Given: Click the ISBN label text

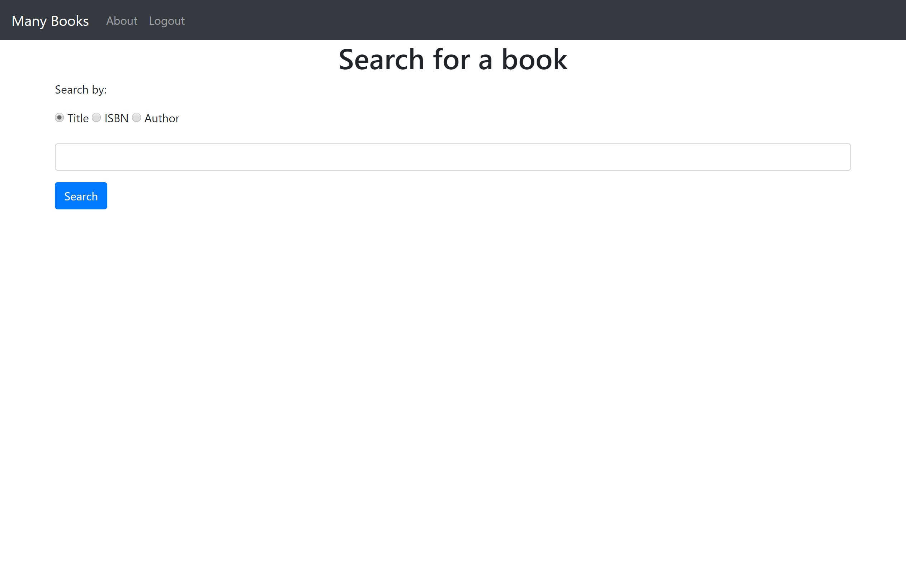Looking at the screenshot, I should coord(116,118).
